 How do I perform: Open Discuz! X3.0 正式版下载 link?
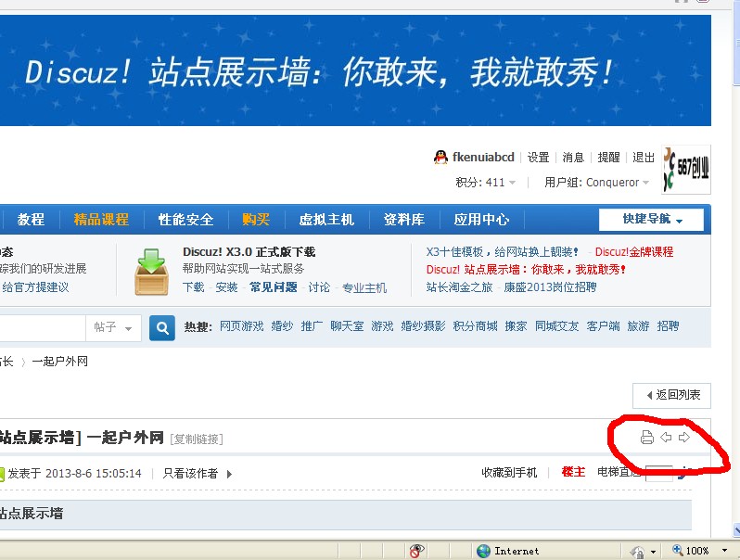click(249, 252)
